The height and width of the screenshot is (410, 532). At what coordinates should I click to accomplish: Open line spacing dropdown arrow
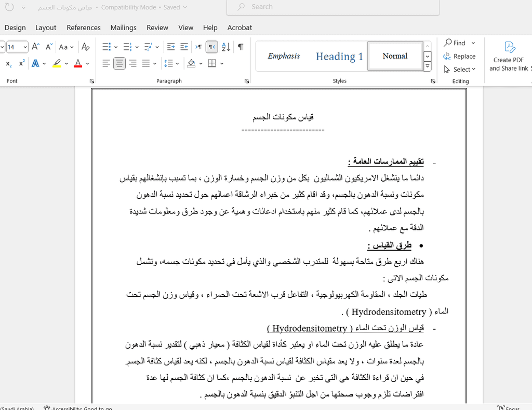tap(177, 63)
